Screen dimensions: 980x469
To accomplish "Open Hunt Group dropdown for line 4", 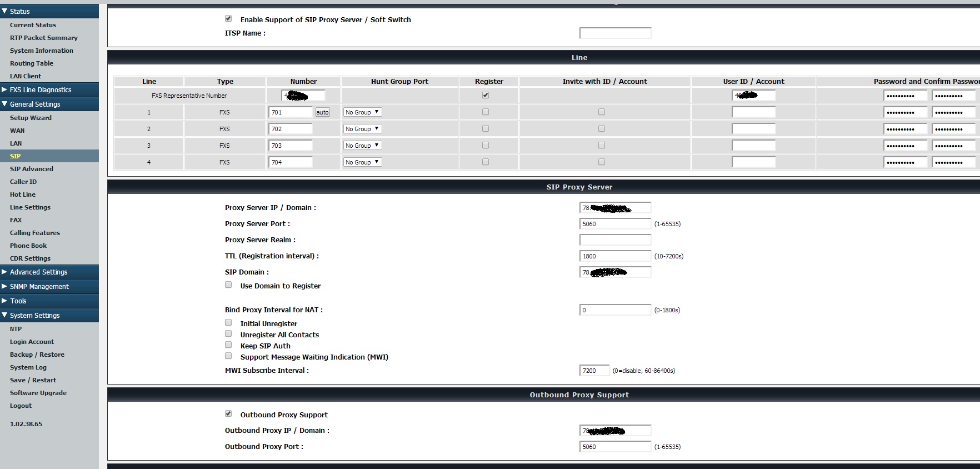I will pos(362,162).
